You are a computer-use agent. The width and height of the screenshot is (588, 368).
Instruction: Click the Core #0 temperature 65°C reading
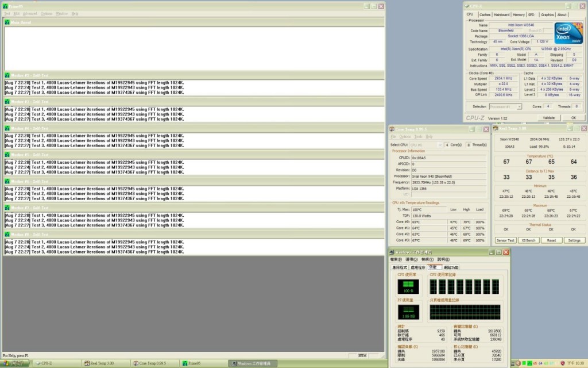tap(429, 222)
